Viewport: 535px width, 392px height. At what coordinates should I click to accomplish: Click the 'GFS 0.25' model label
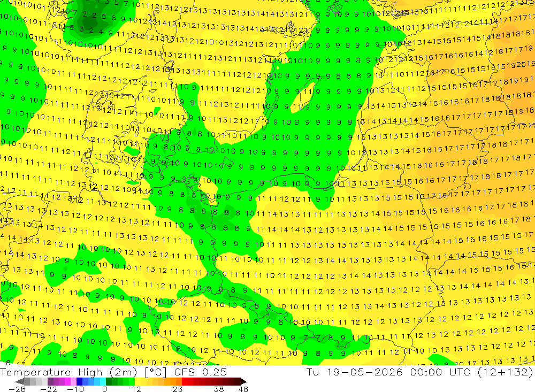tap(201, 372)
